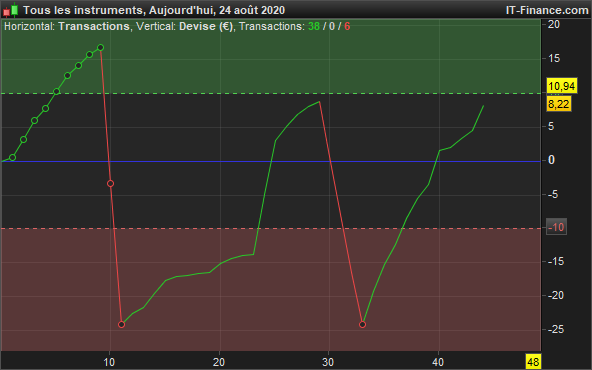
Task: Click y-axis label 20
Action: tap(554, 24)
